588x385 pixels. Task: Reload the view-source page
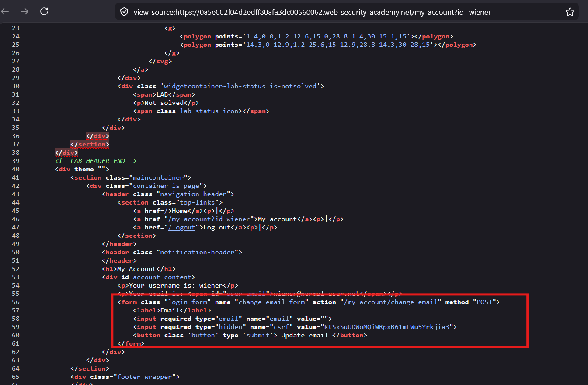pyautogui.click(x=44, y=12)
